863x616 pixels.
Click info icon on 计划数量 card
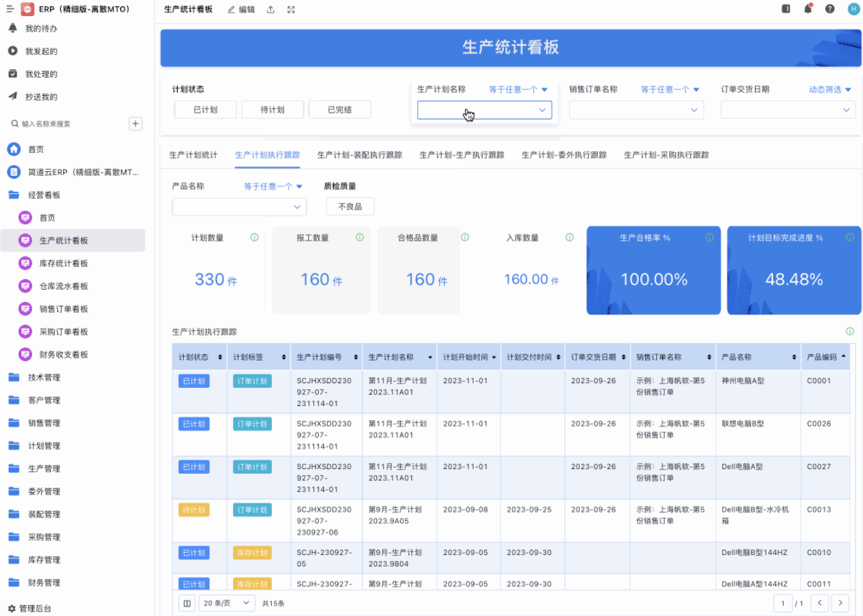point(254,238)
